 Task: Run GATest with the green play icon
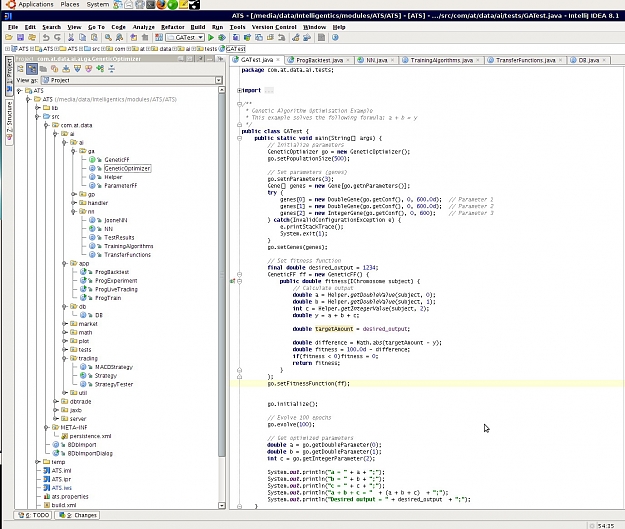[211, 37]
